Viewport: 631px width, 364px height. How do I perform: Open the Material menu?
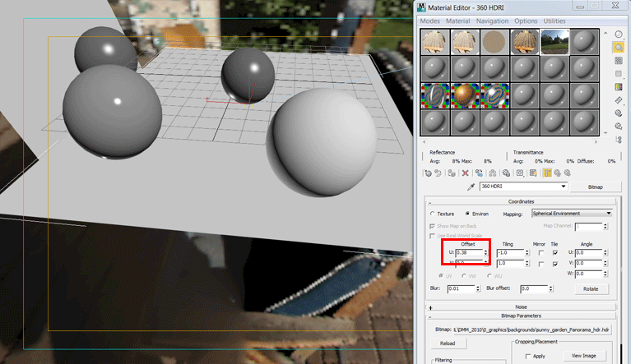pyautogui.click(x=457, y=21)
